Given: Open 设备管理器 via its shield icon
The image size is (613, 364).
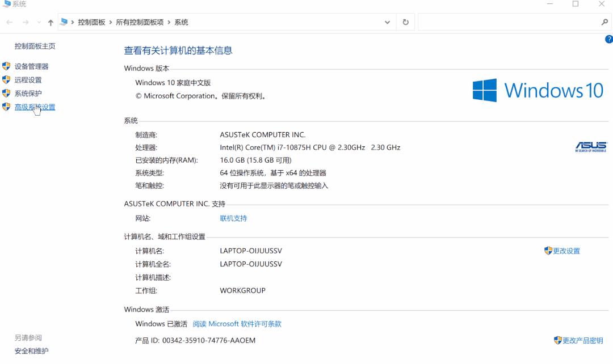Looking at the screenshot, I should click(6, 66).
